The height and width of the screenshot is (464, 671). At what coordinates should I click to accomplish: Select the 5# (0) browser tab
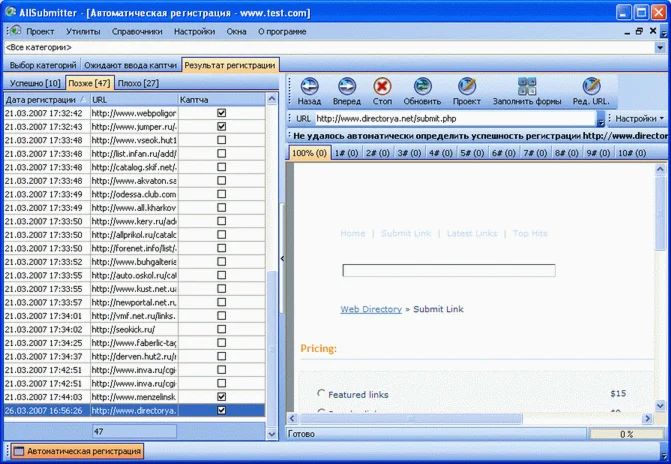[472, 153]
